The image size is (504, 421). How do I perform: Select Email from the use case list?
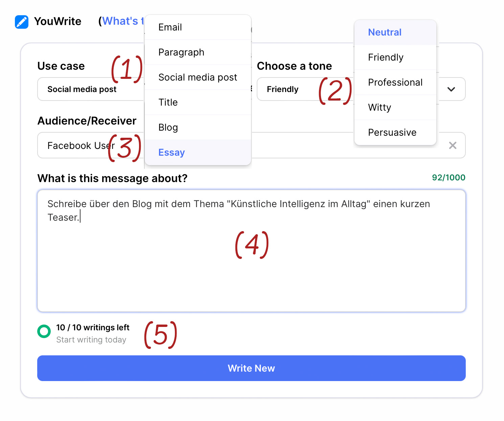[198, 27]
